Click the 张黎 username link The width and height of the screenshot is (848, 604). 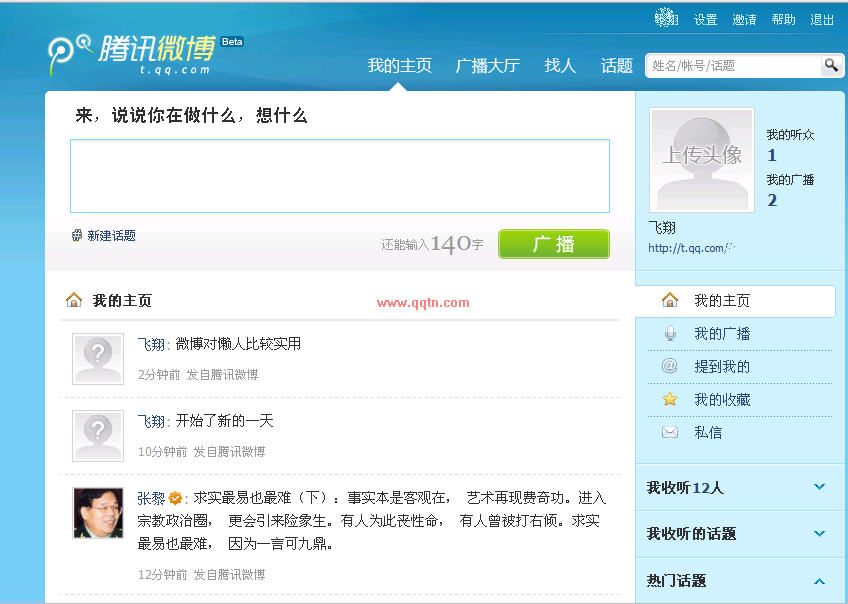tap(151, 498)
